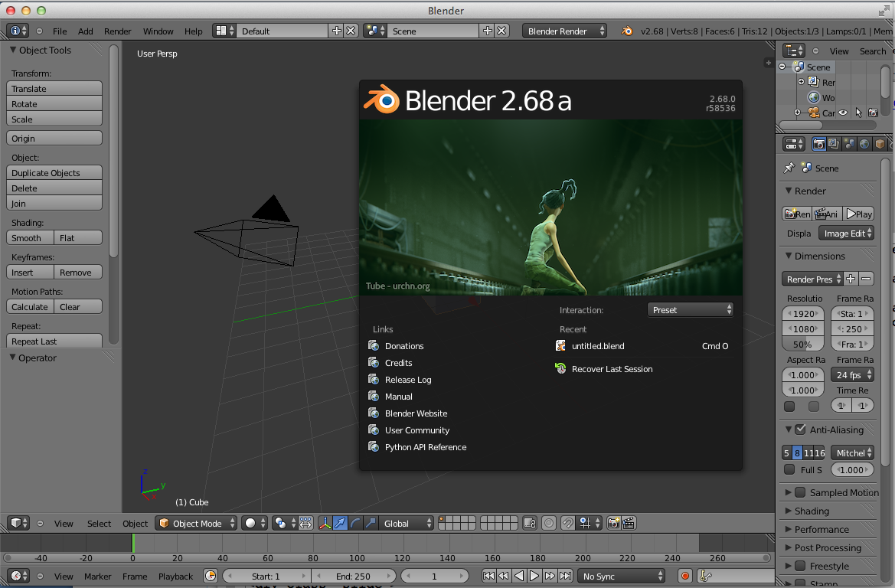
Task: Enable the Sampled Motion Blur checkbox
Action: click(800, 492)
